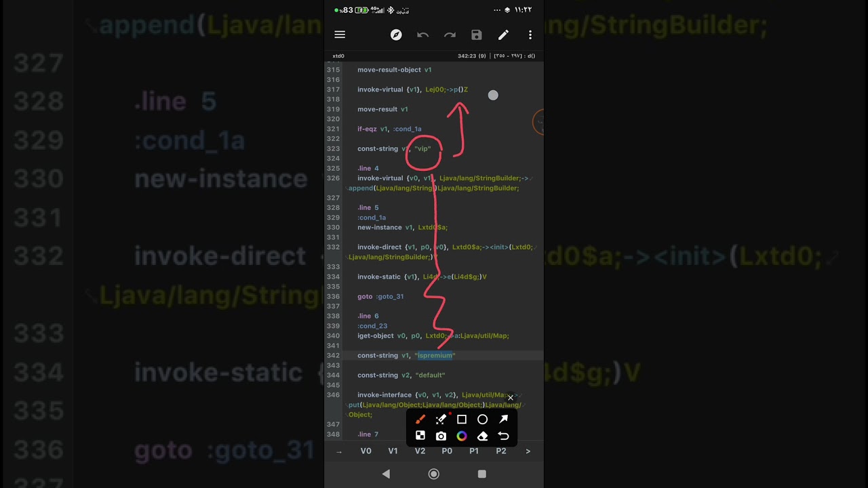
Task: Select the orange brush drawing tool
Action: point(420,420)
